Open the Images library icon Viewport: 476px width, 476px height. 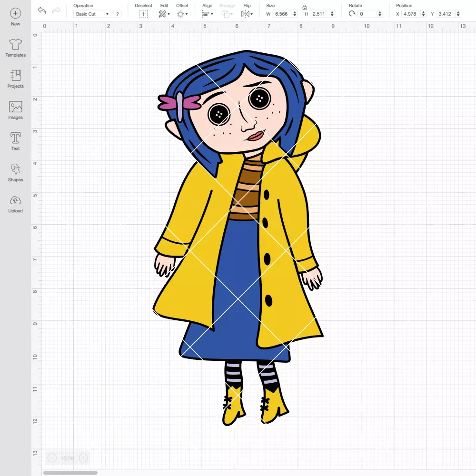tap(16, 107)
